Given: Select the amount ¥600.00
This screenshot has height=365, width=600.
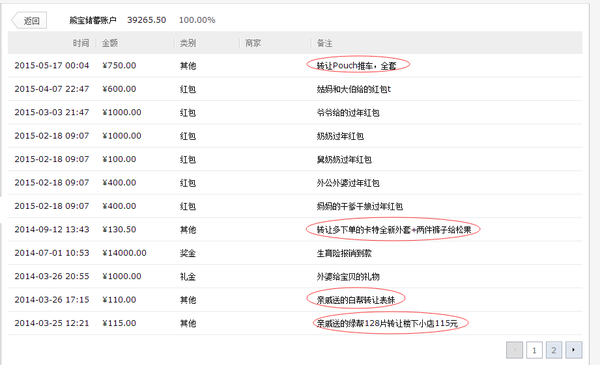Looking at the screenshot, I should [x=119, y=89].
